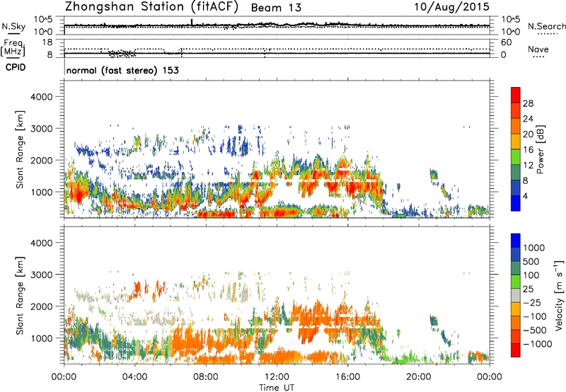Pick the light green 12–16 power colorbar segment
The height and width of the screenshot is (392, 566).
pos(516,157)
